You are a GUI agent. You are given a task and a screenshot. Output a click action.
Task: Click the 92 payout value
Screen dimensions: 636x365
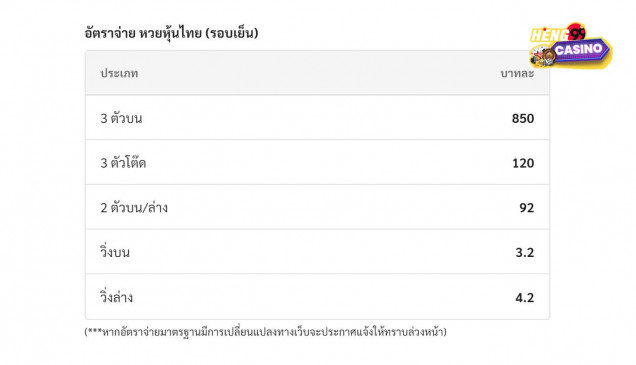click(527, 208)
